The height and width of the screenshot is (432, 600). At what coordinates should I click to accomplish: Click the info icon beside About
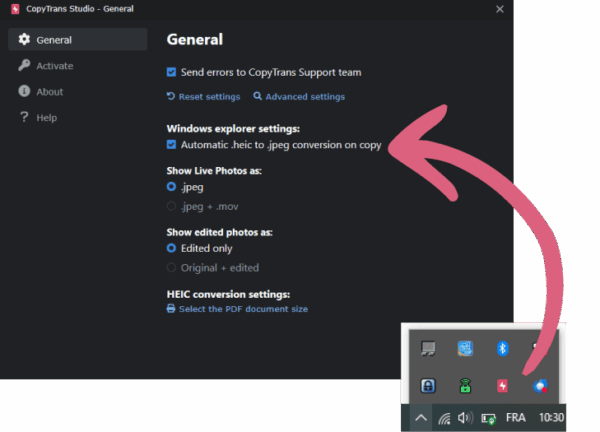tap(24, 91)
